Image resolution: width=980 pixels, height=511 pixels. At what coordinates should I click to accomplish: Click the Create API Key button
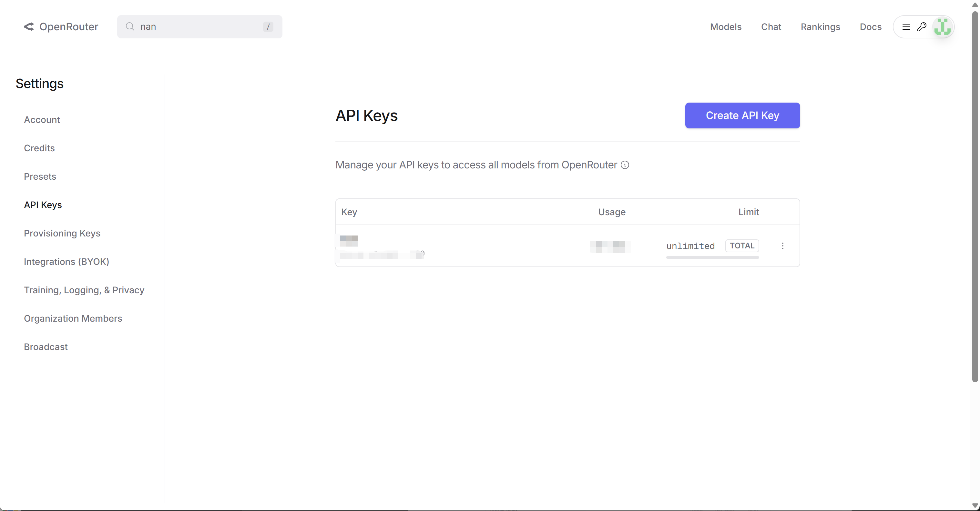coord(743,115)
